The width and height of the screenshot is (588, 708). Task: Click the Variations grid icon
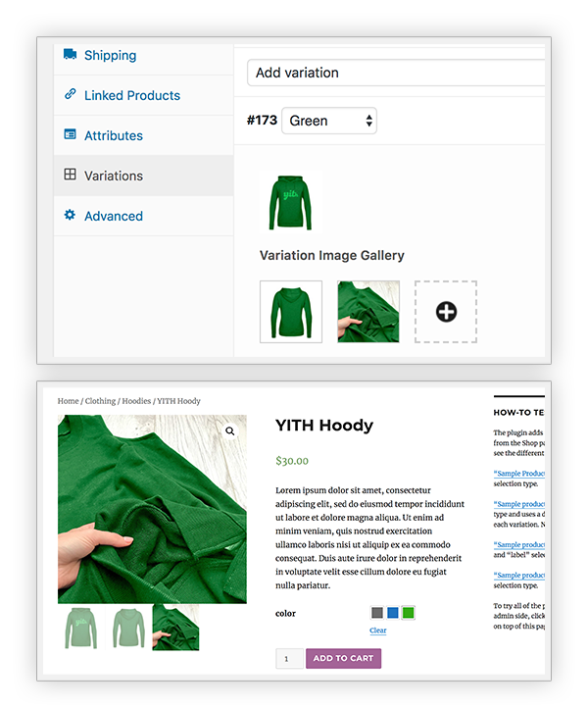(x=70, y=175)
